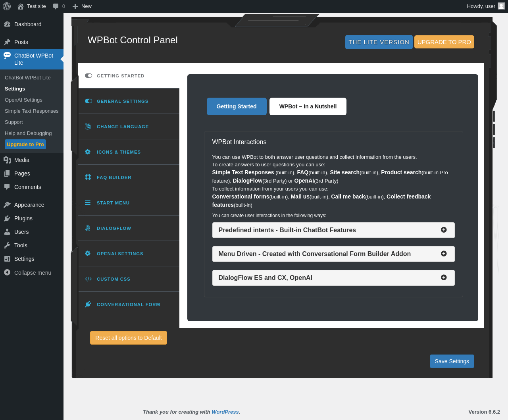Select Getting Started in the side navigation

[129, 76]
